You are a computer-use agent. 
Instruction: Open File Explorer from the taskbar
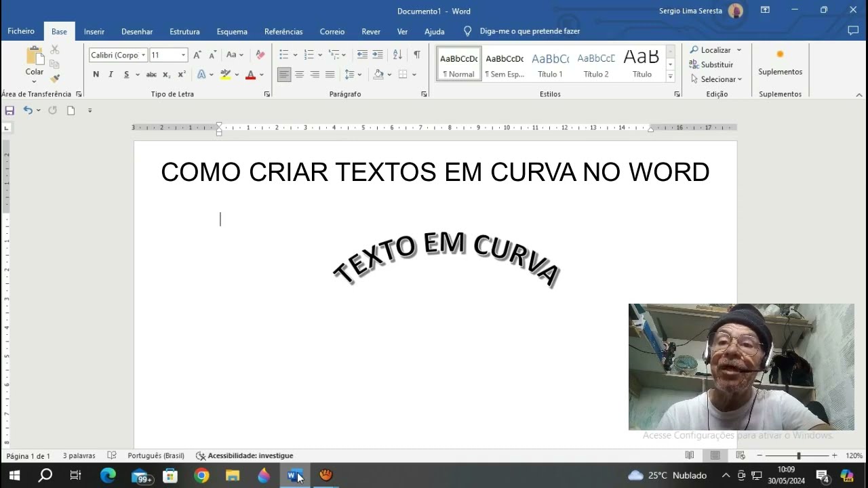(x=233, y=475)
